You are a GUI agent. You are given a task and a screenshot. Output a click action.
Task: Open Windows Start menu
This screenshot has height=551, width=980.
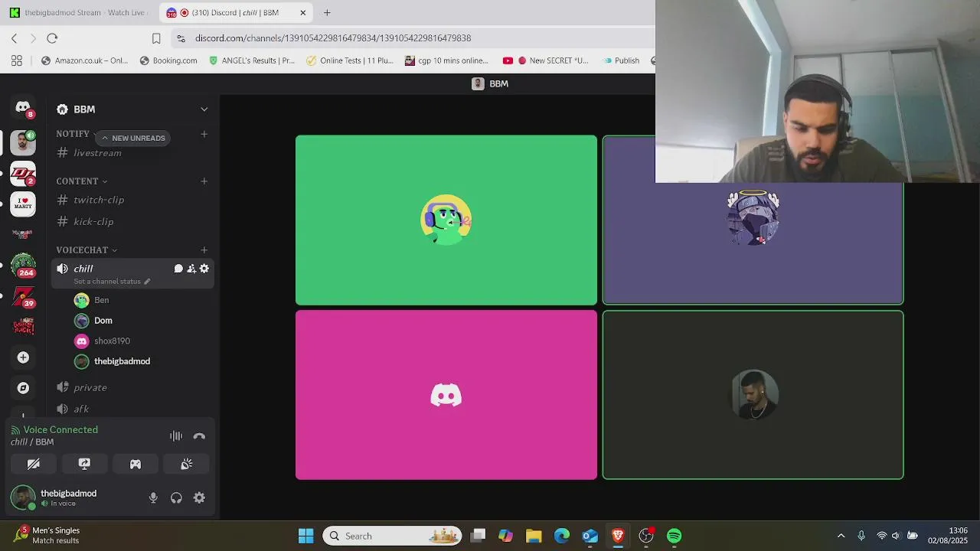305,536
